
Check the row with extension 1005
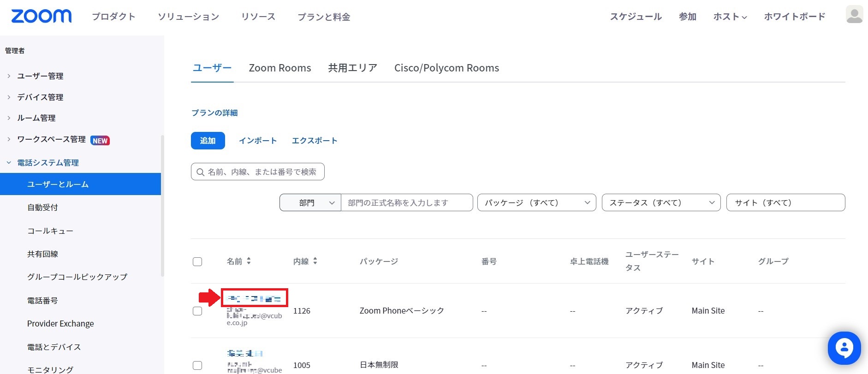[x=197, y=365]
